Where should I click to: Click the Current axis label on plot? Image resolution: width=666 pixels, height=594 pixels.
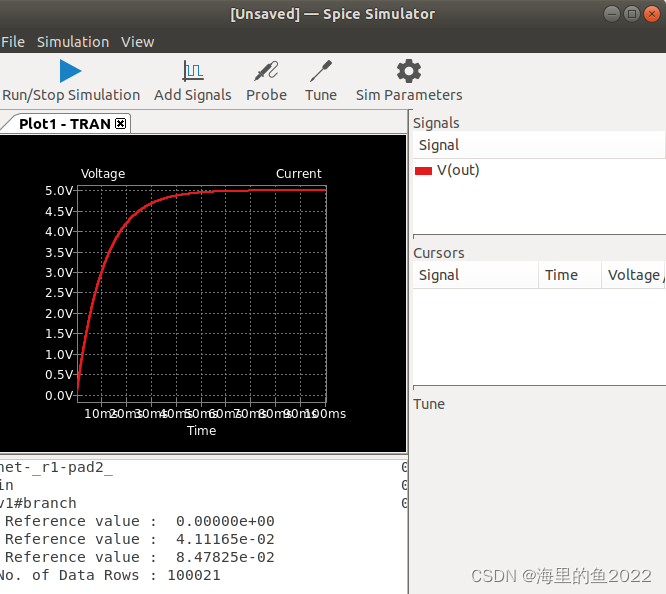point(299,174)
